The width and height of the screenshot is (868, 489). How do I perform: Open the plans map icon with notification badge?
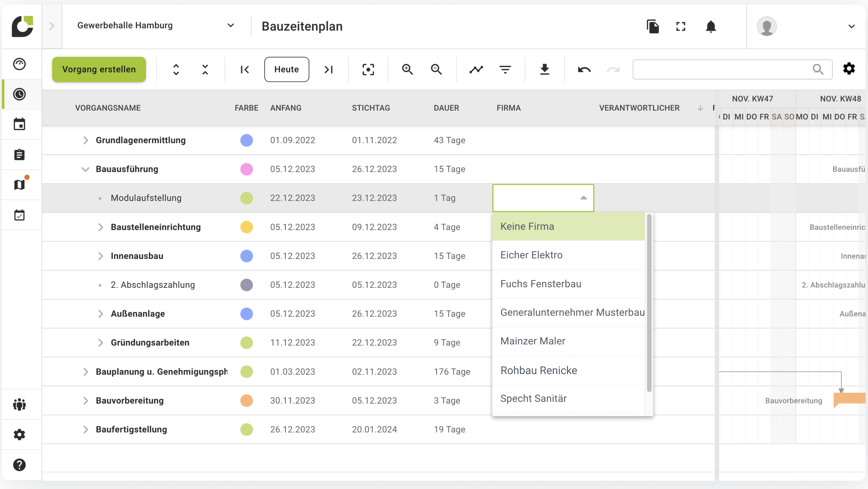[x=19, y=184]
